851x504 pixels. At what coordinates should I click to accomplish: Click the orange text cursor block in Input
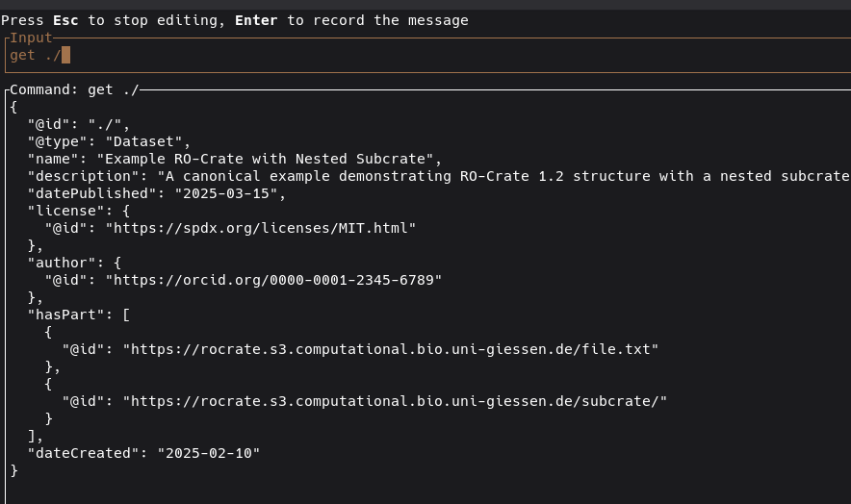pyautogui.click(x=66, y=55)
